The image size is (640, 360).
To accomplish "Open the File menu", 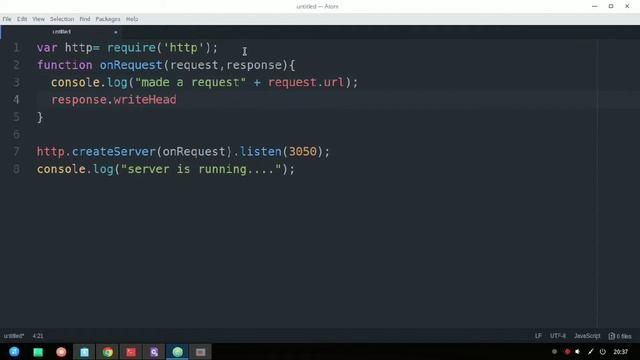I will (x=7, y=19).
